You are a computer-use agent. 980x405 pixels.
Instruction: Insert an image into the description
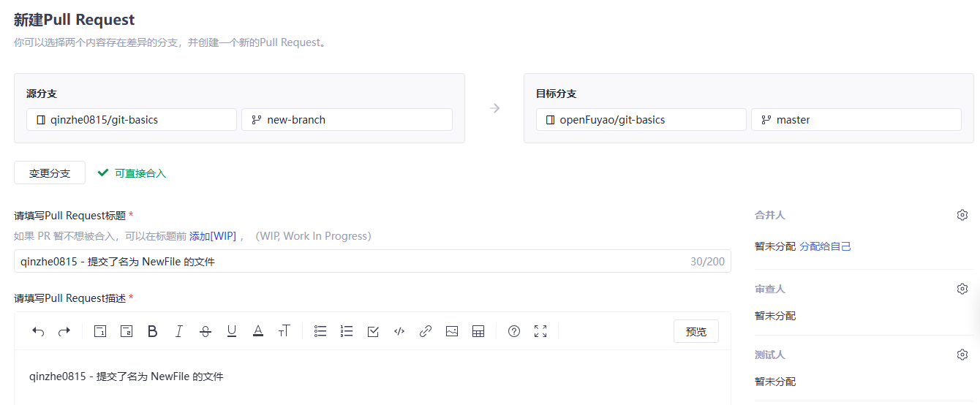pyautogui.click(x=452, y=331)
